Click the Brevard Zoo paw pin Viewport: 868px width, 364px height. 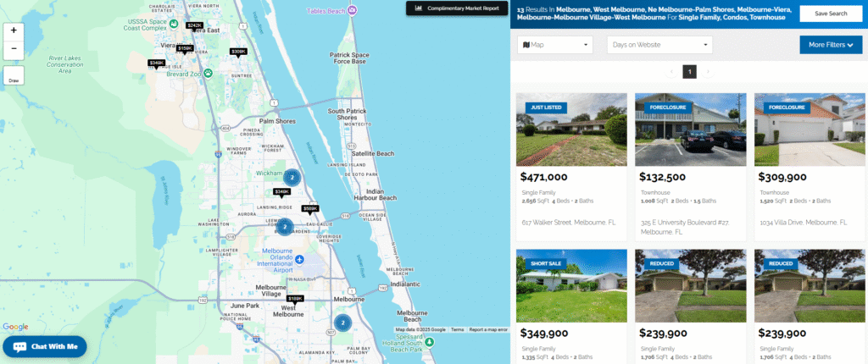(x=209, y=73)
